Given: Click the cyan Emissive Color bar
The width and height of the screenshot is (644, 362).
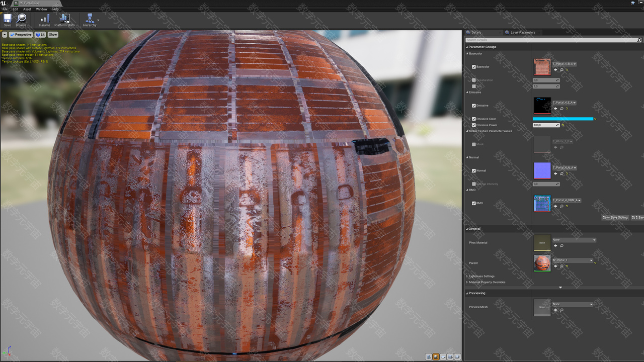Looking at the screenshot, I should click(x=562, y=119).
